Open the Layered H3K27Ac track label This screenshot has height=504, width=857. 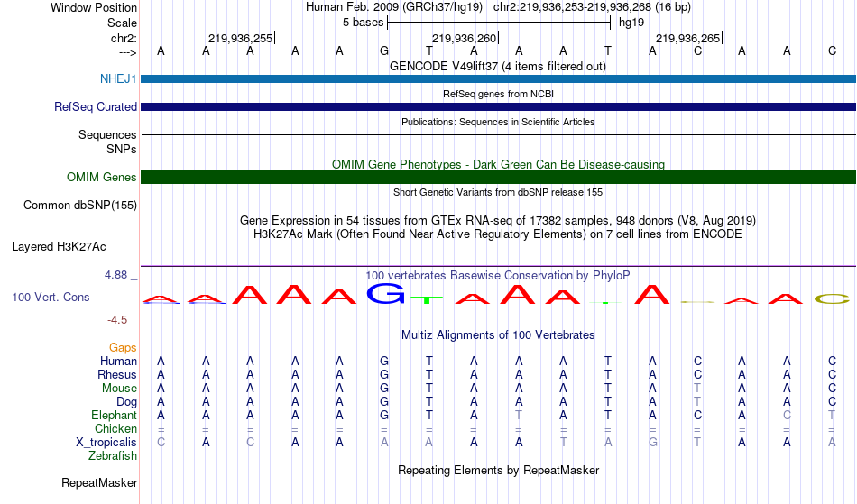point(59,247)
